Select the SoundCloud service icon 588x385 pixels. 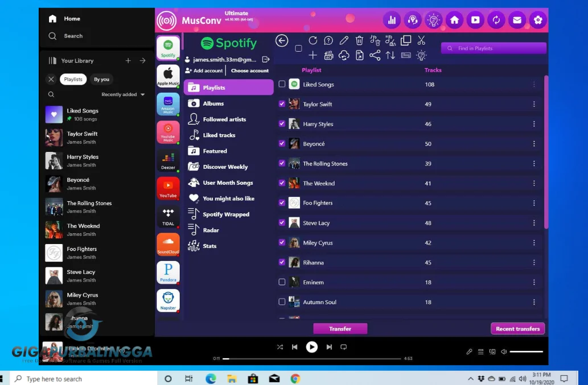[168, 244]
